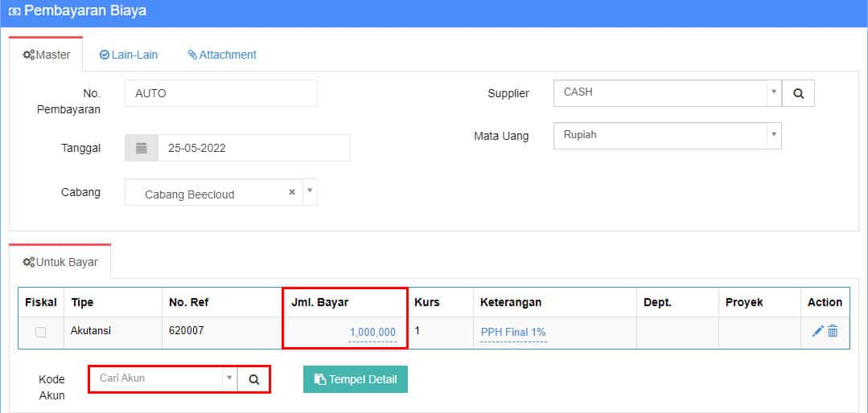
Task: Expand the Supplier CASH dropdown
Action: pos(774,92)
